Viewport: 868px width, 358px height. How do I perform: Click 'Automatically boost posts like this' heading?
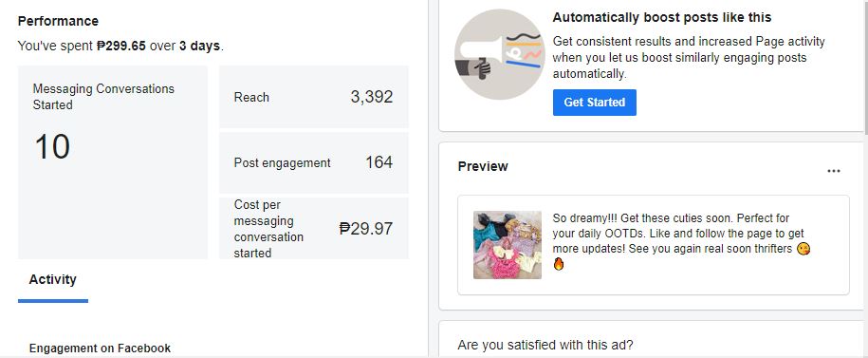pos(662,17)
